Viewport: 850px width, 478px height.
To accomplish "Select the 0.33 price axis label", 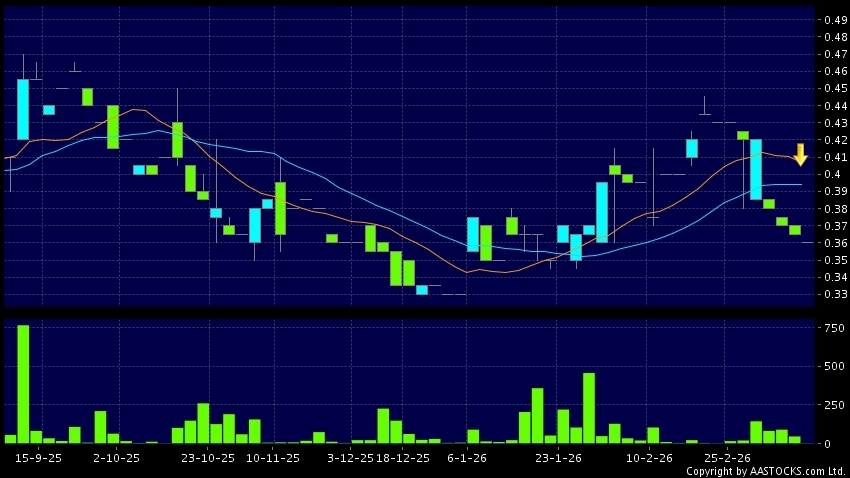I will (x=832, y=295).
